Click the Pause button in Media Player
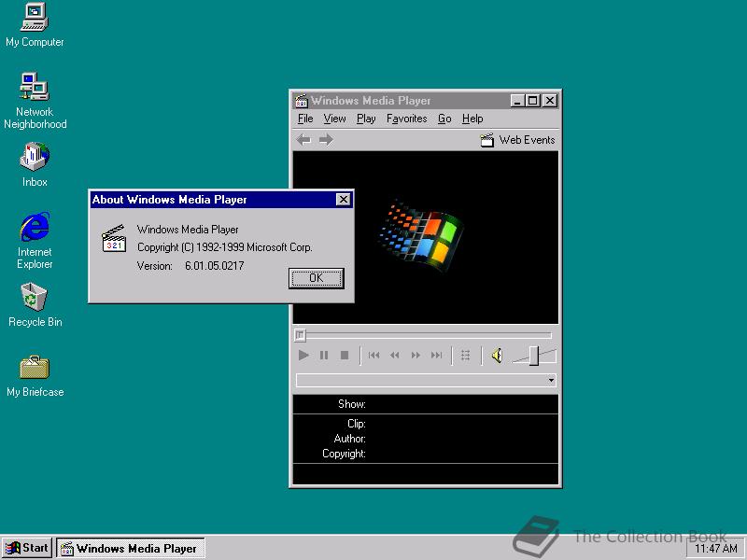The width and height of the screenshot is (747, 560). tap(324, 356)
